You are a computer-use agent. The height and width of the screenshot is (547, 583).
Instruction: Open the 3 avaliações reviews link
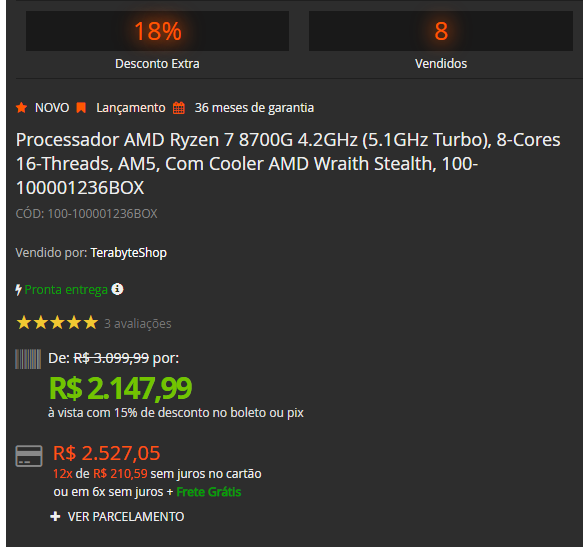pyautogui.click(x=138, y=324)
